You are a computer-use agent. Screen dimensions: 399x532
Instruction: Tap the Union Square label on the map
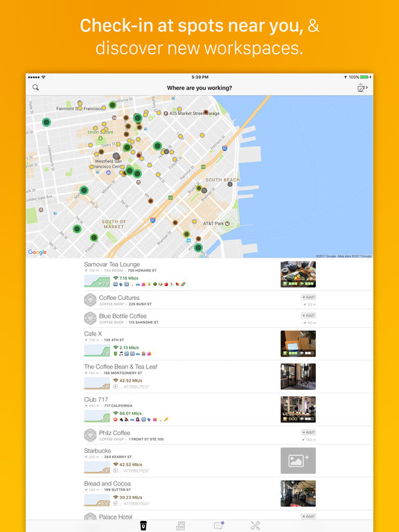(100, 132)
